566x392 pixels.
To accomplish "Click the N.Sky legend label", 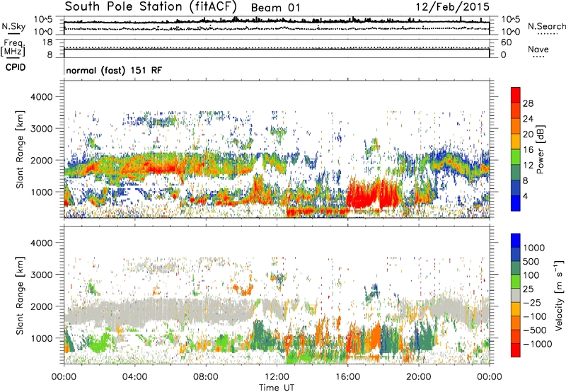I will tap(13, 26).
